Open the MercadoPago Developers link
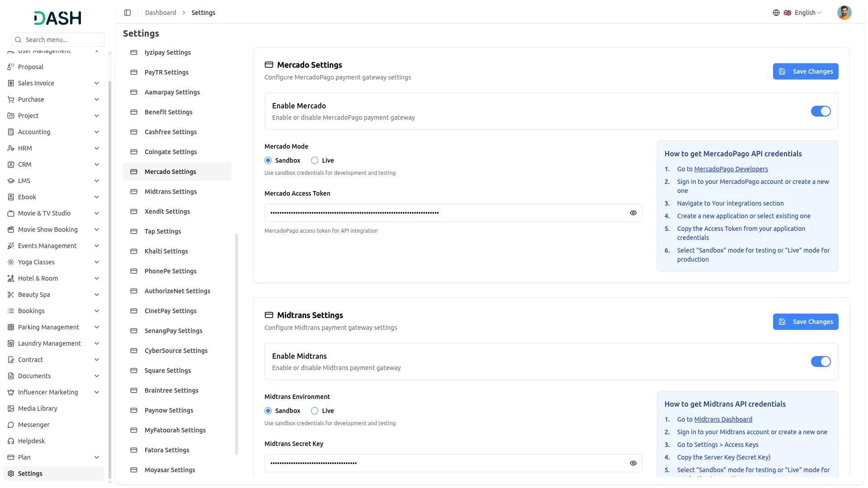The image size is (868, 488). coord(731,169)
